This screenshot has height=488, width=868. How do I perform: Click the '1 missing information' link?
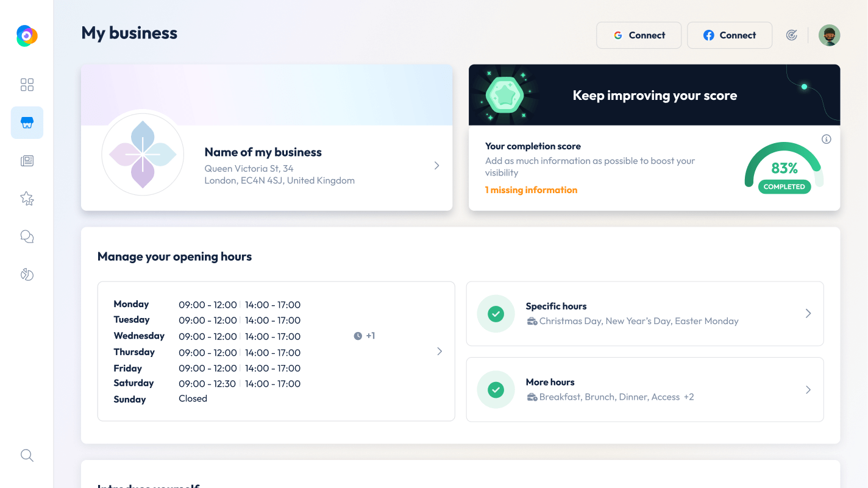point(531,190)
